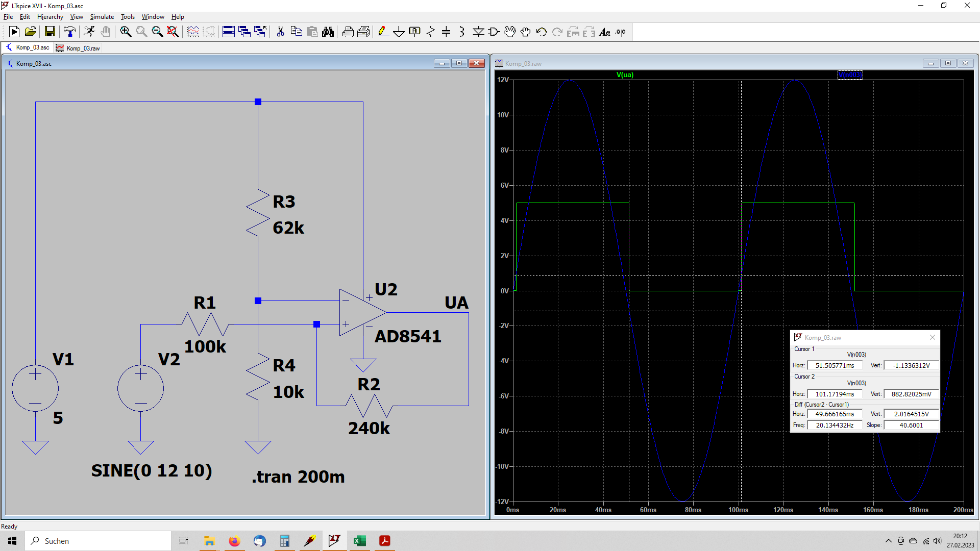Select the SPICE directive .op tool

pos(621,32)
